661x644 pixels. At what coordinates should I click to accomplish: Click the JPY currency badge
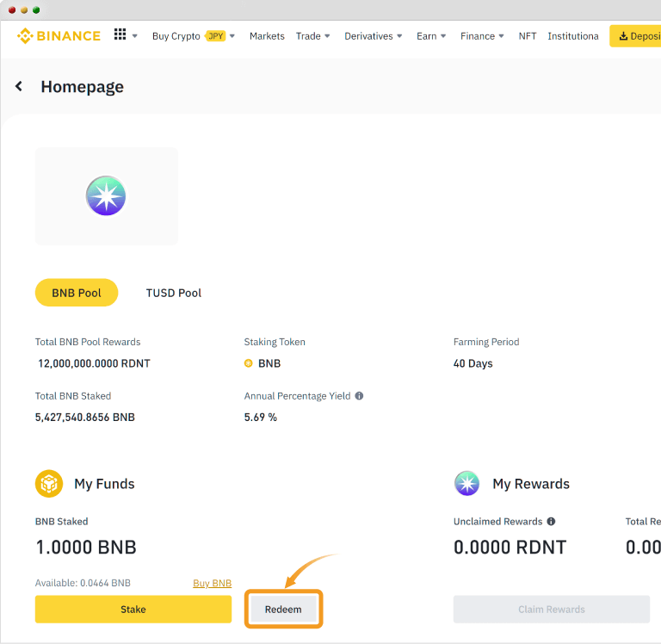pos(216,36)
